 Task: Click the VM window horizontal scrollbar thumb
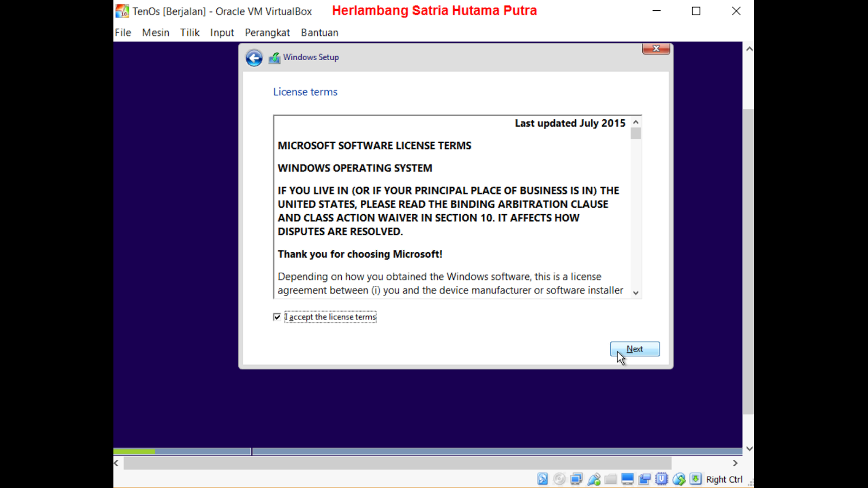point(398,463)
